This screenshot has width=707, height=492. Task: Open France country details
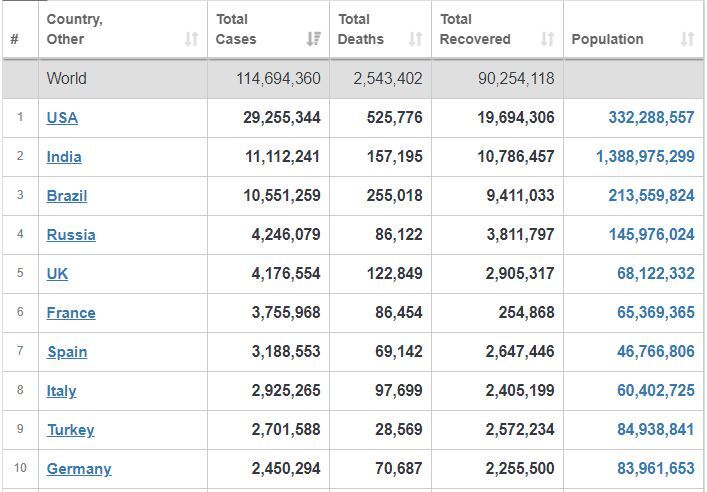pyautogui.click(x=71, y=313)
